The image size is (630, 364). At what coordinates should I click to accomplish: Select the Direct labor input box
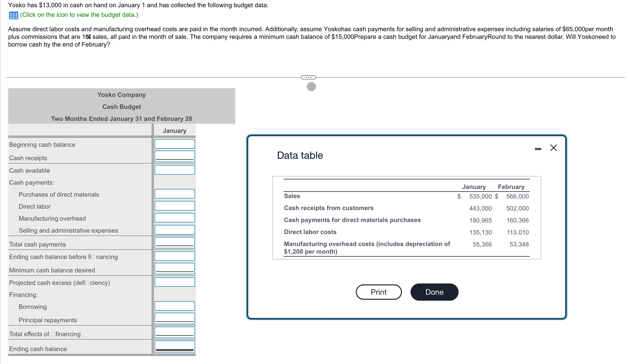(175, 206)
